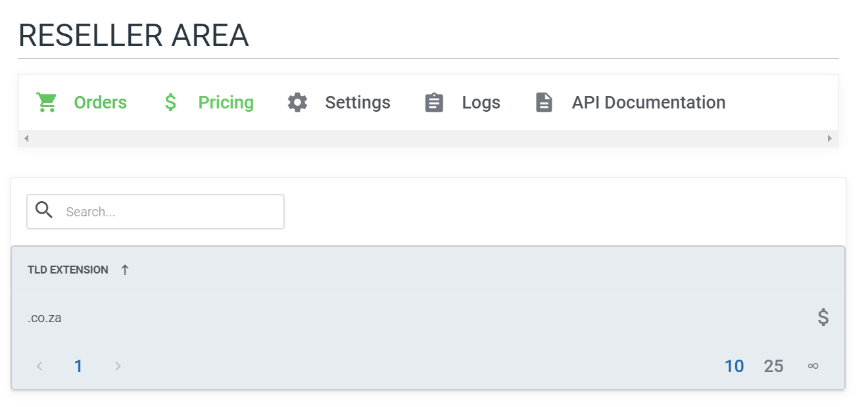Screen dimensions: 868x407
Task: Go to the previous results page
Action: tap(39, 366)
